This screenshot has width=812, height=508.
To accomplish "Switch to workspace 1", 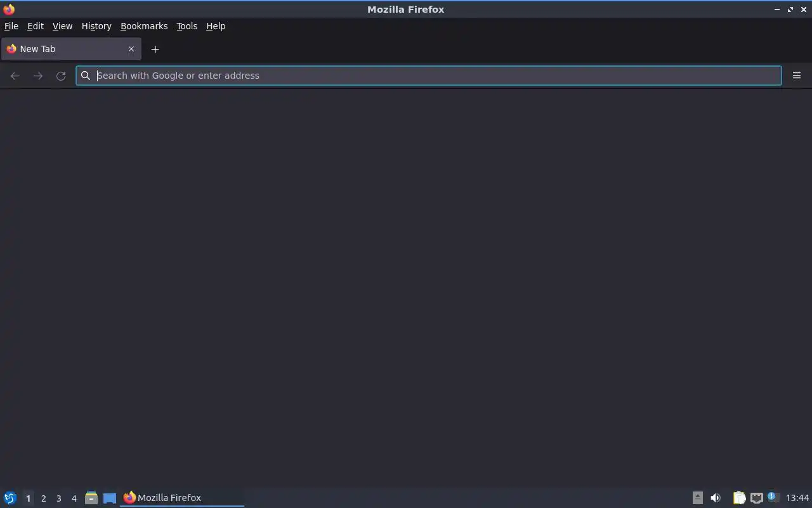I will (x=28, y=498).
